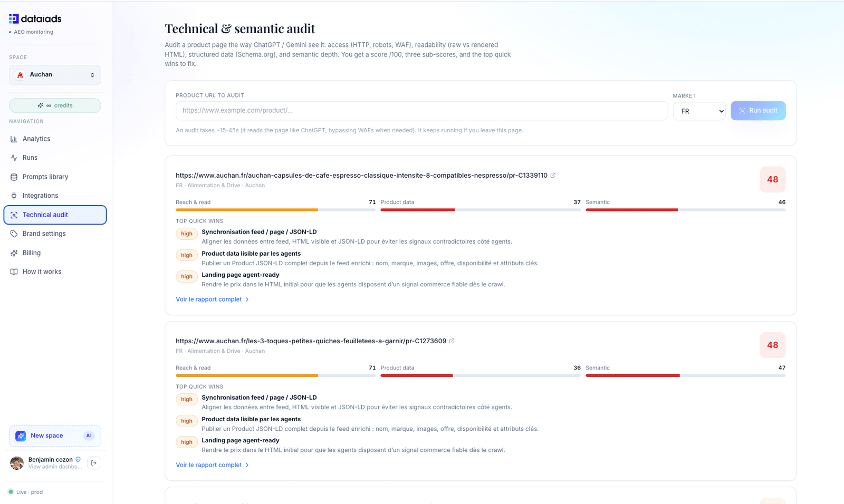Click 'Landing page agent-ready' in les-3-toques audit
This screenshot has height=504, width=844.
coord(241,440)
